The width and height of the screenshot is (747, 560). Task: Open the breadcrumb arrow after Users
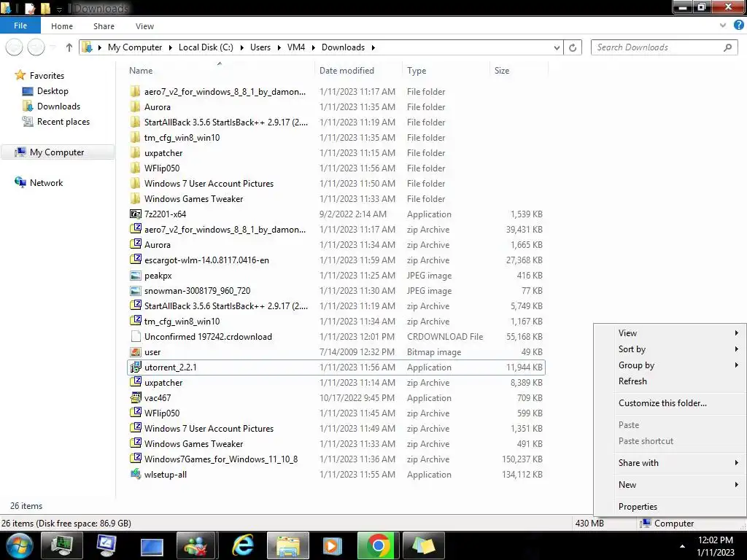279,47
